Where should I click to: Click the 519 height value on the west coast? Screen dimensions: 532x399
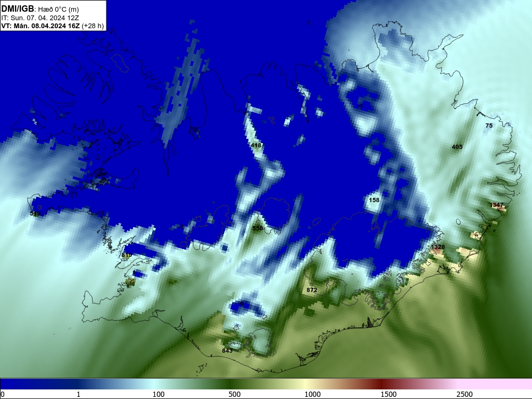click(35, 213)
